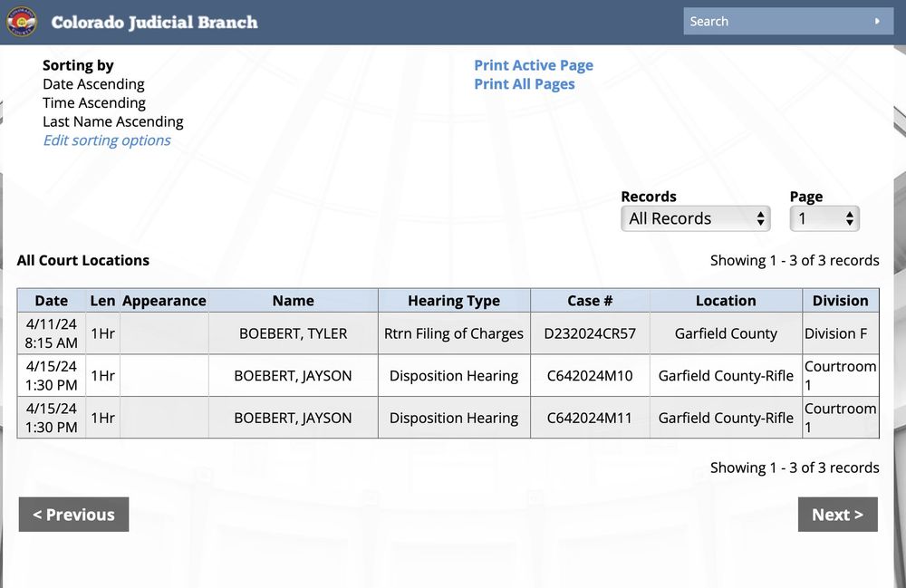906x588 pixels.
Task: Click Print Active Page link
Action: 534,65
